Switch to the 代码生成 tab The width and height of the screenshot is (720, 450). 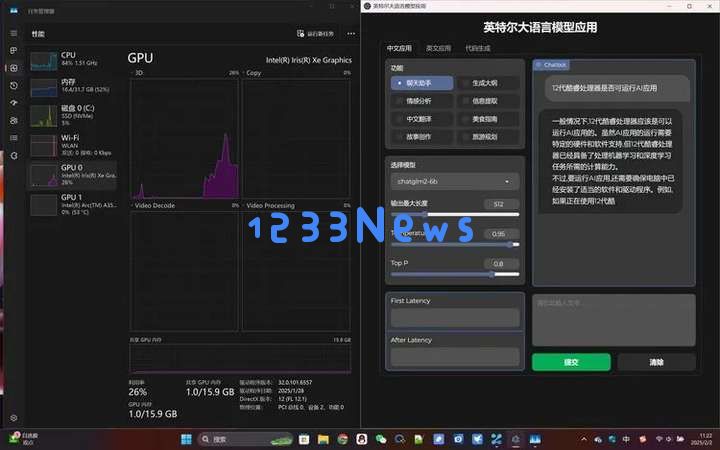[x=478, y=48]
